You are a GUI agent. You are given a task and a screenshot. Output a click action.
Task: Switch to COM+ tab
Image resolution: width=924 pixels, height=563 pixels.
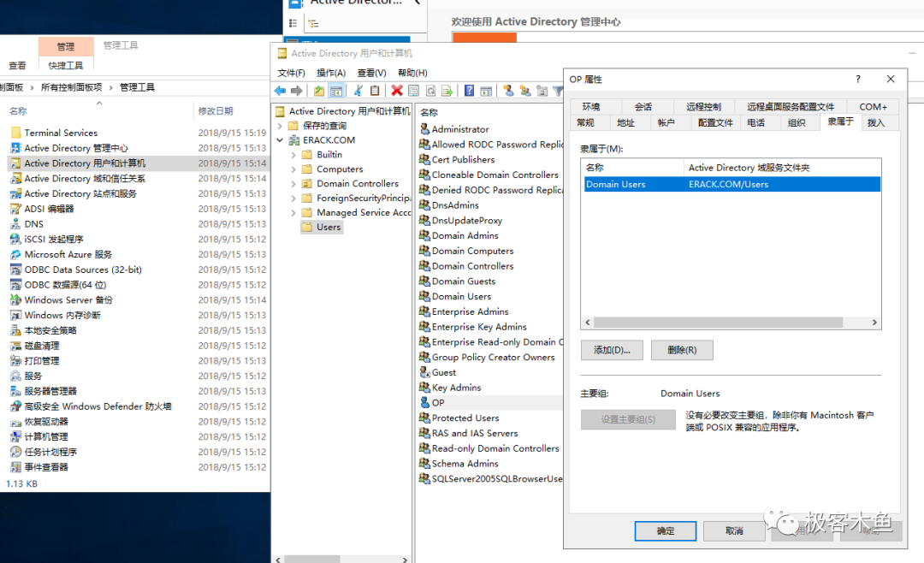873,107
